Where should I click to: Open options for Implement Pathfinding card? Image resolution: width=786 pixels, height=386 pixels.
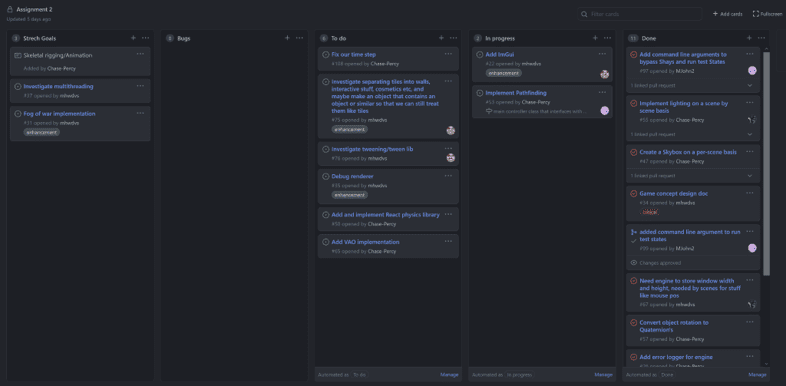pos(602,93)
